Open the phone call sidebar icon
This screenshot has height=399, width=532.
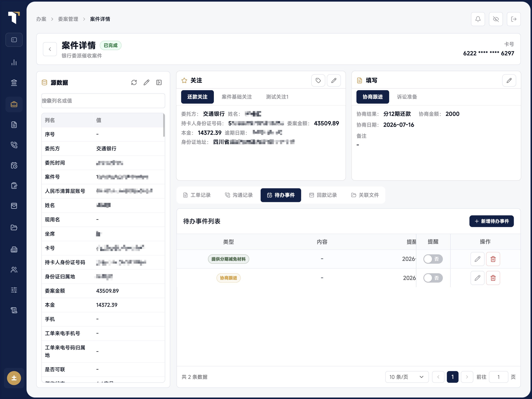coord(14,145)
